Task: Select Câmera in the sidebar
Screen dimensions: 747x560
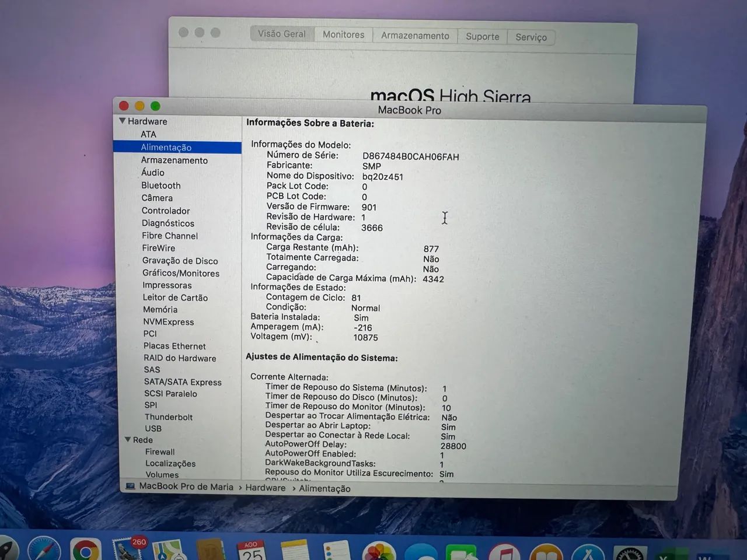Action: click(x=157, y=198)
